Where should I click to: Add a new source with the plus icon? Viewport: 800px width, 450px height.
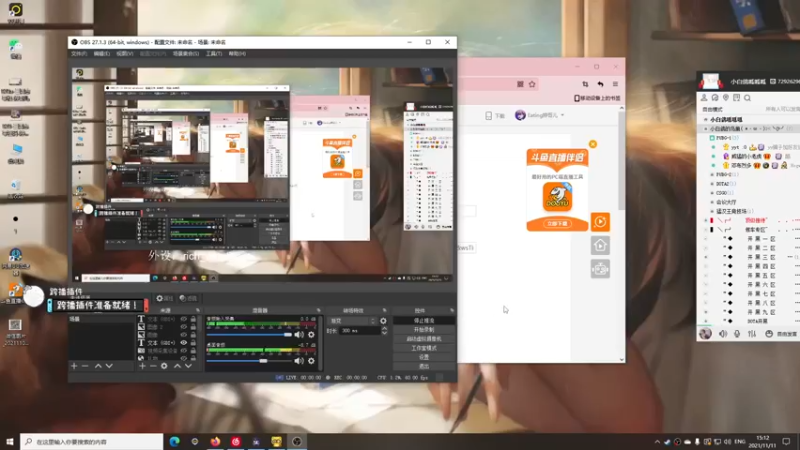(x=142, y=366)
